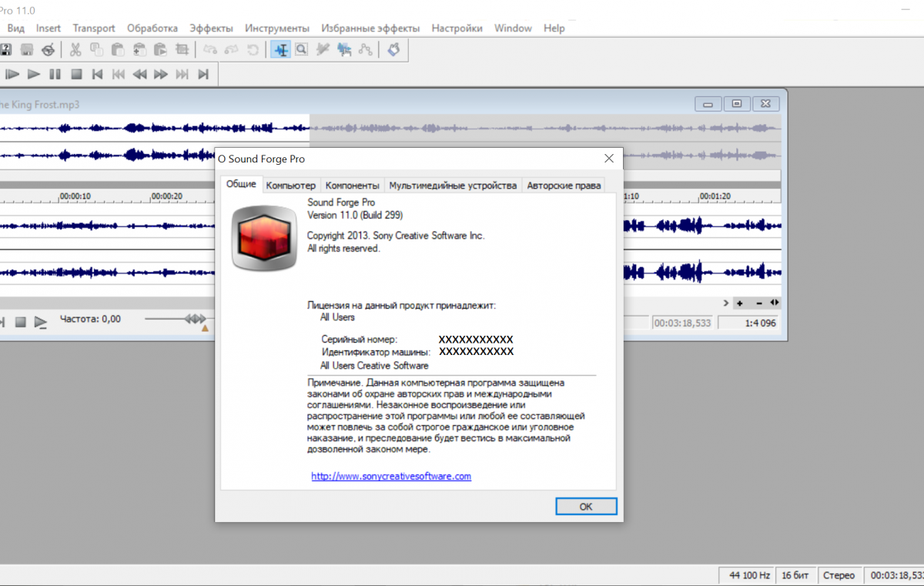The height and width of the screenshot is (586, 924).
Task: Switch to the Авторские права tab
Action: coord(563,186)
